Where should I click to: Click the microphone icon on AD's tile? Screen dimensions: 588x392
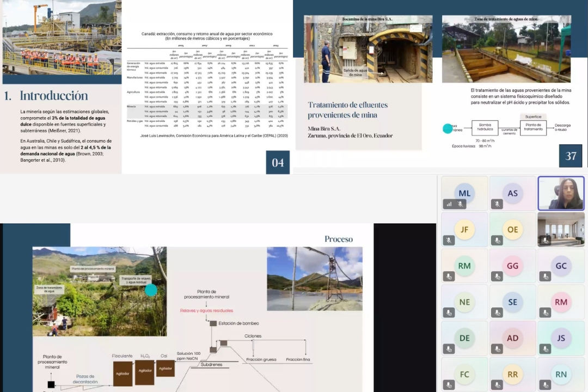point(497,349)
